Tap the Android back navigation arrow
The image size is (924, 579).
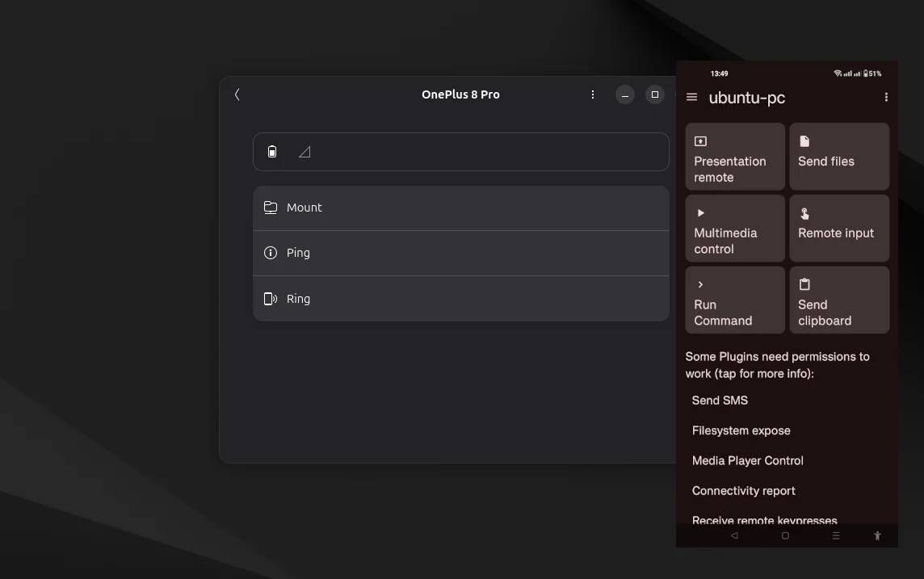(733, 535)
